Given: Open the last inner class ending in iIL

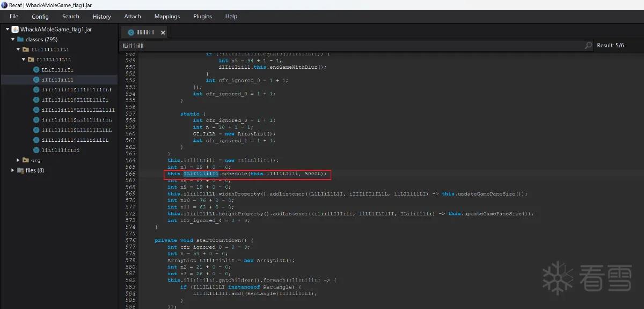Looking at the screenshot, I should click(75, 140).
